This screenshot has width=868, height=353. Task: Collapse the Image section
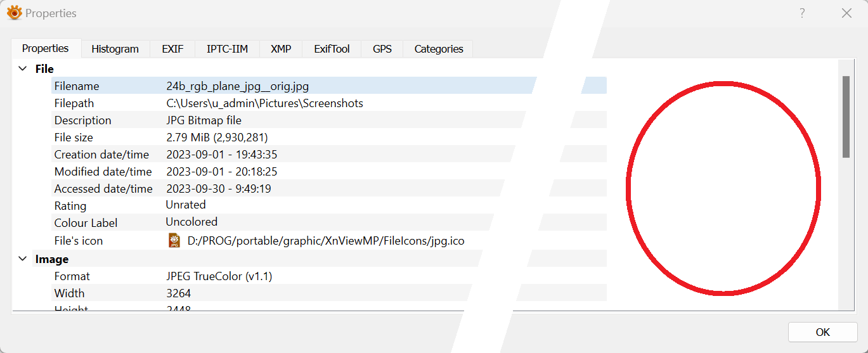23,259
